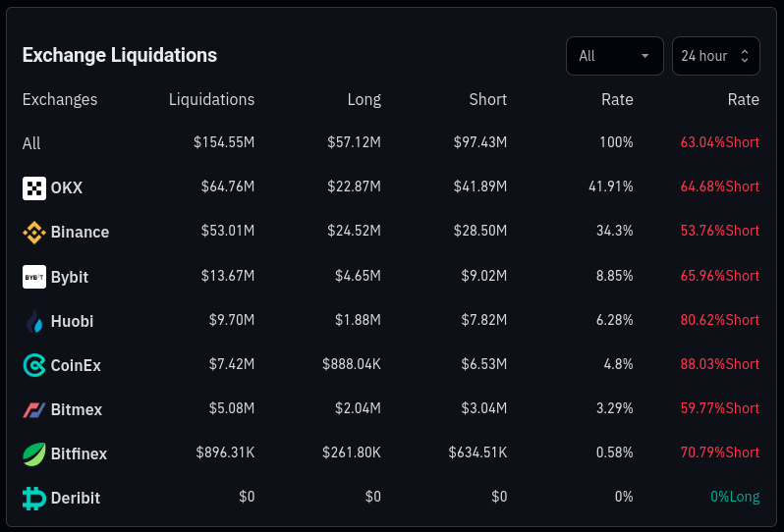The height and width of the screenshot is (532, 784).
Task: Click the Bitmex exchange logo
Action: [x=34, y=409]
